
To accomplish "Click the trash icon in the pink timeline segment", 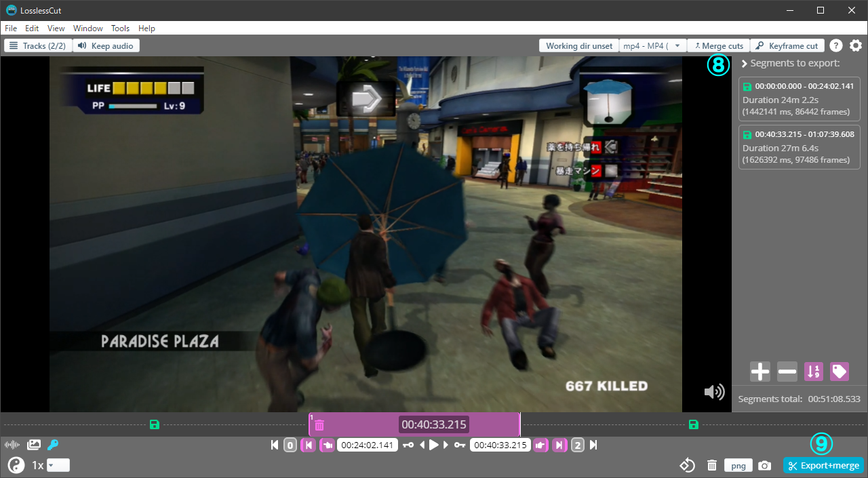I will click(319, 425).
